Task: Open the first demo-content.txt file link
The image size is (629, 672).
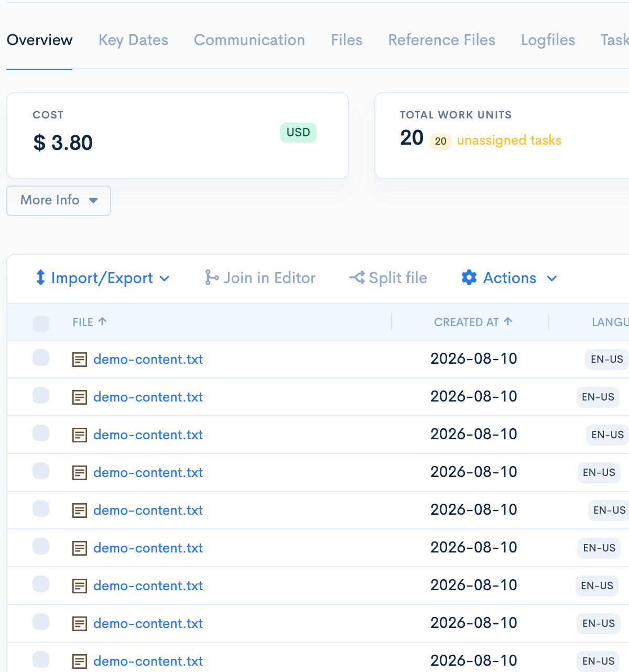Action: [x=148, y=359]
